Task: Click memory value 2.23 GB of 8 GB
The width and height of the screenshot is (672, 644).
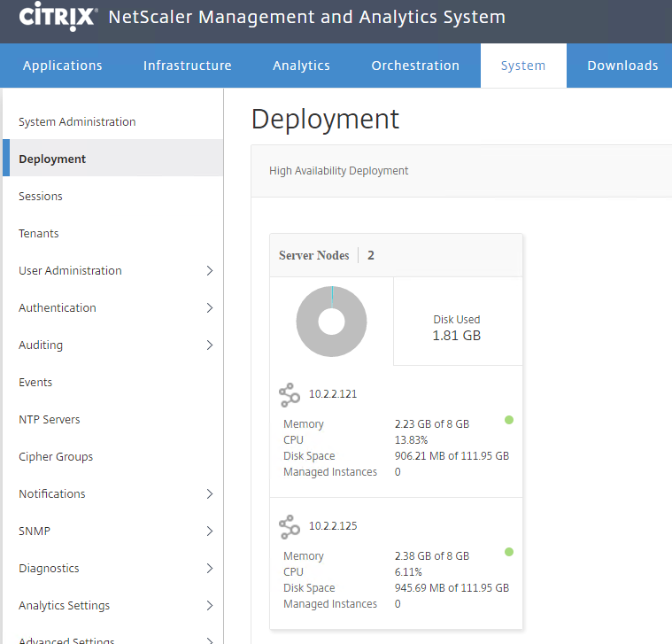Action: (432, 424)
